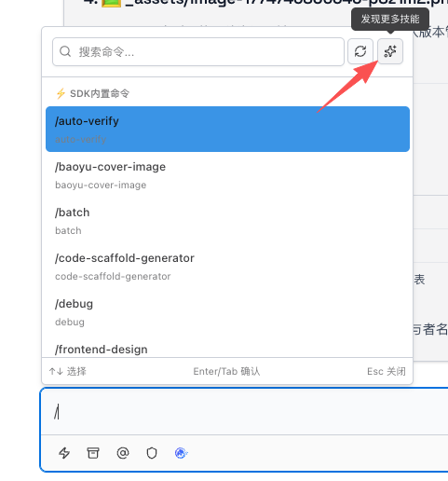Select the /auto-verify command

[227, 129]
